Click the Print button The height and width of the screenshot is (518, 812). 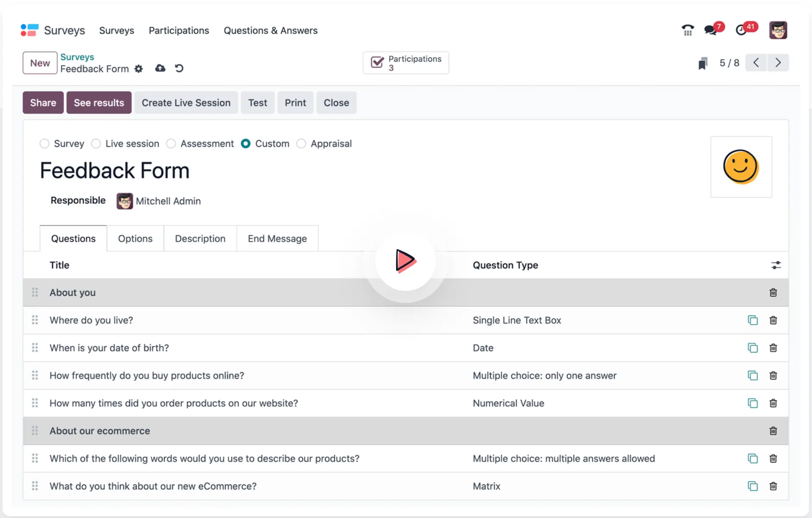295,103
